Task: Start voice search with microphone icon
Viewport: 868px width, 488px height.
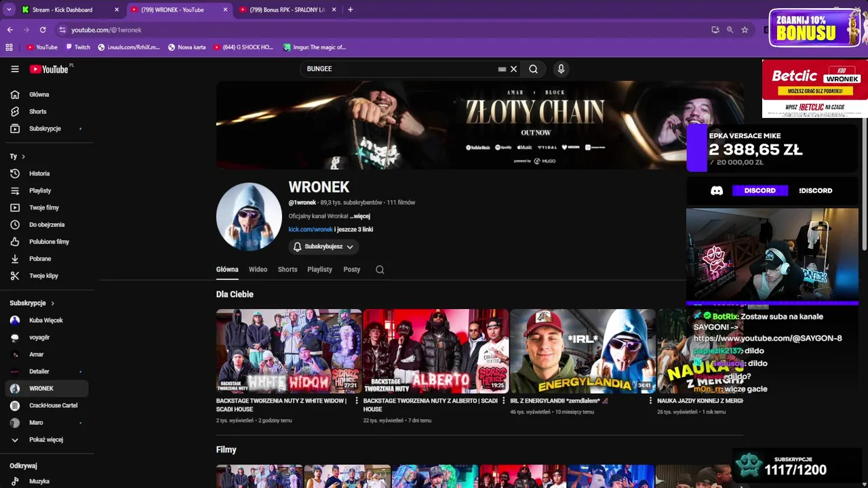Action: [x=561, y=69]
